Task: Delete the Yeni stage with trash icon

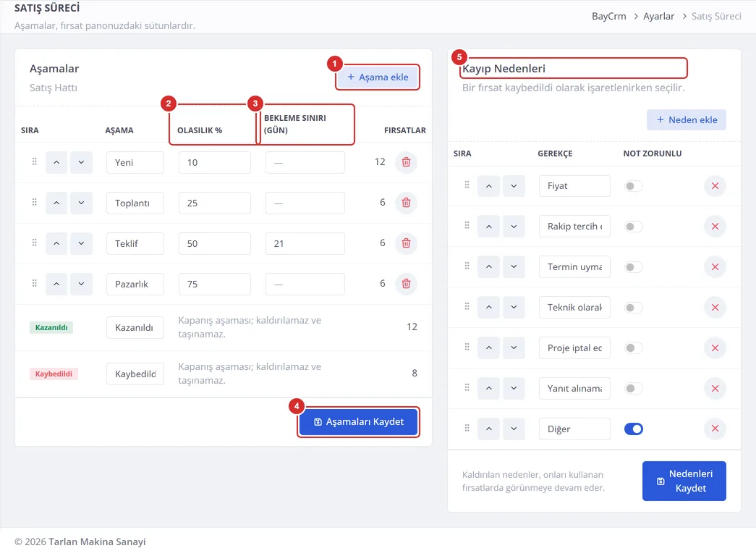Action: point(406,162)
